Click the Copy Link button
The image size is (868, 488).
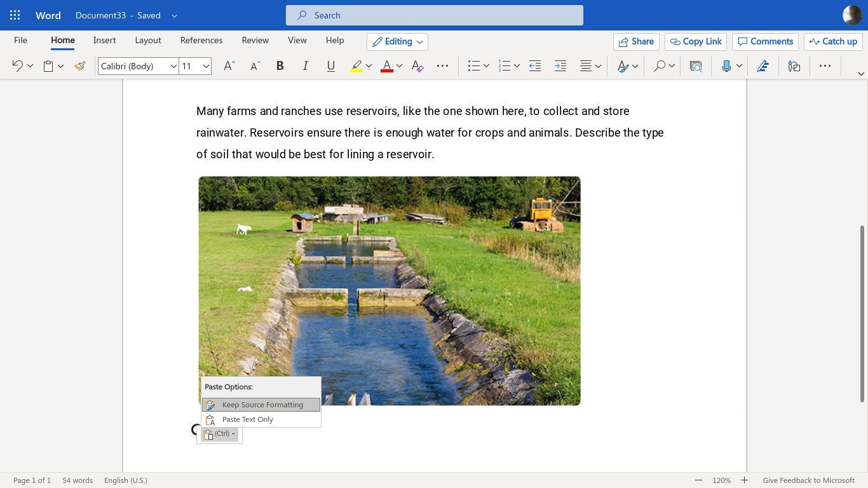696,42
